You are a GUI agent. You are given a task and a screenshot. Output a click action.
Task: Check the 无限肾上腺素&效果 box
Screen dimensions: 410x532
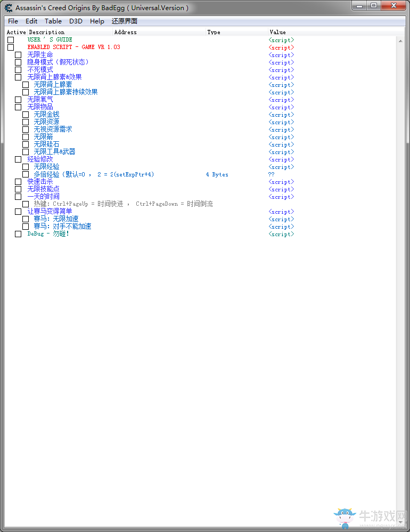pyautogui.click(x=18, y=77)
